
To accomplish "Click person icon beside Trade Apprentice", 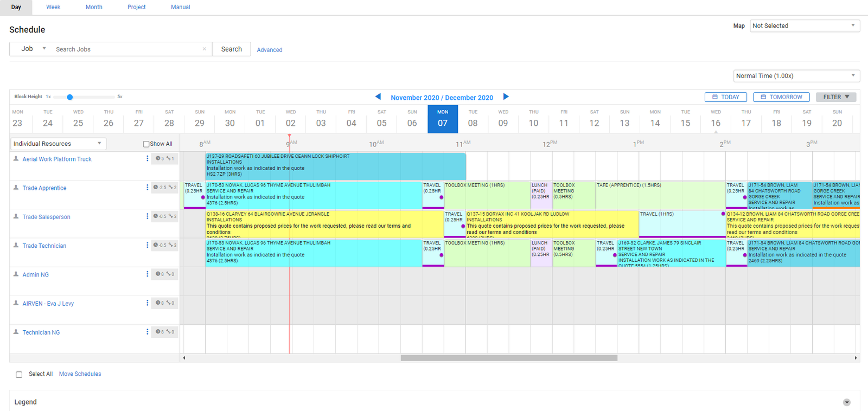I will coord(16,188).
